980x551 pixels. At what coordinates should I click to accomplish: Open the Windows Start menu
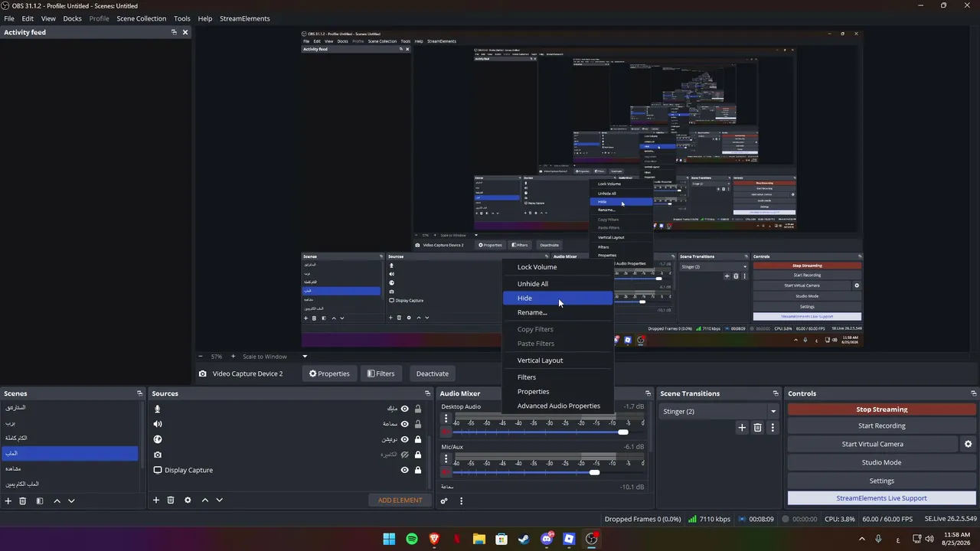389,539
